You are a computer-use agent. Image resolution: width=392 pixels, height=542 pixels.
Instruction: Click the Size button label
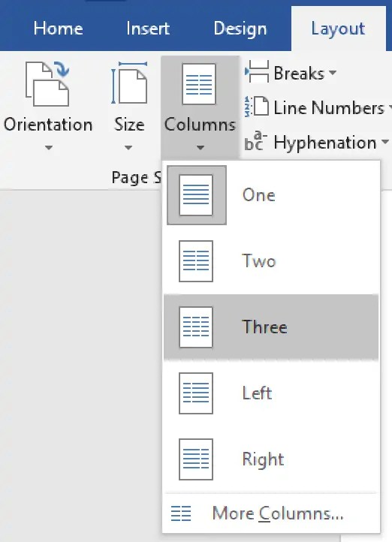click(129, 125)
